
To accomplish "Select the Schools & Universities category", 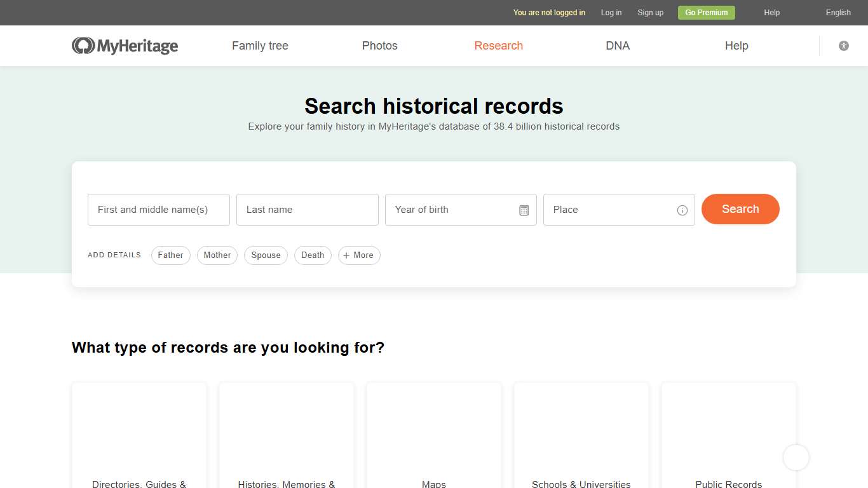I will point(581,438).
